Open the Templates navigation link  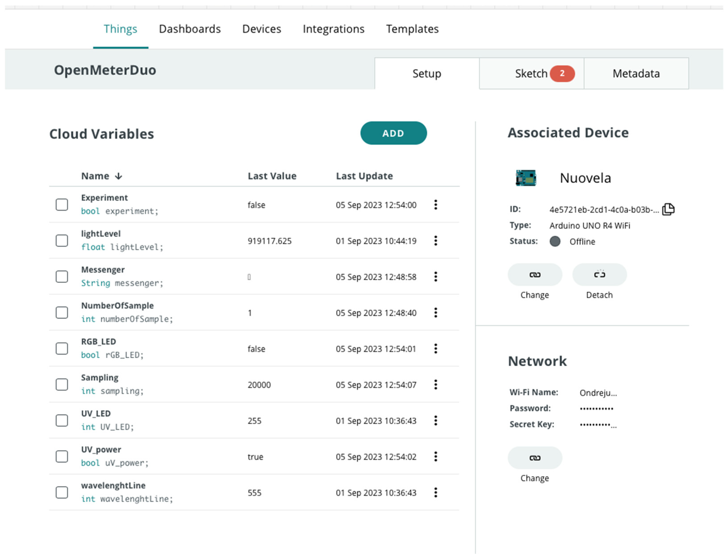[x=412, y=29]
